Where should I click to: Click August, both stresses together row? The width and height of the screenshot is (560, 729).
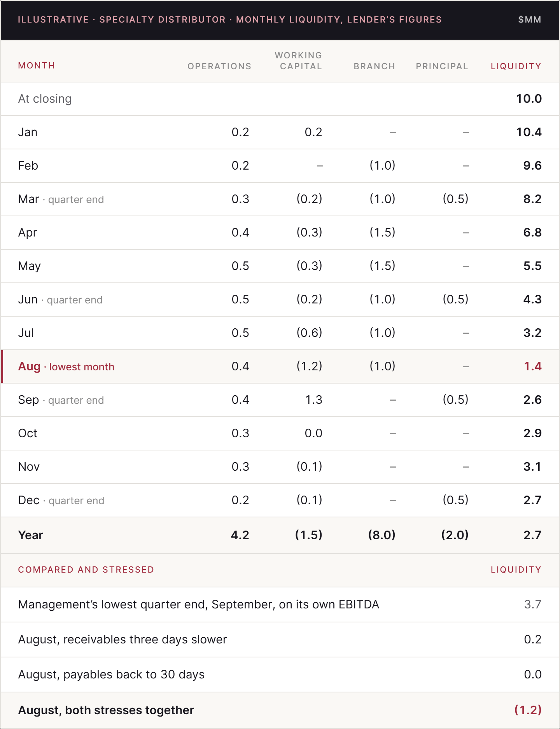(280, 710)
